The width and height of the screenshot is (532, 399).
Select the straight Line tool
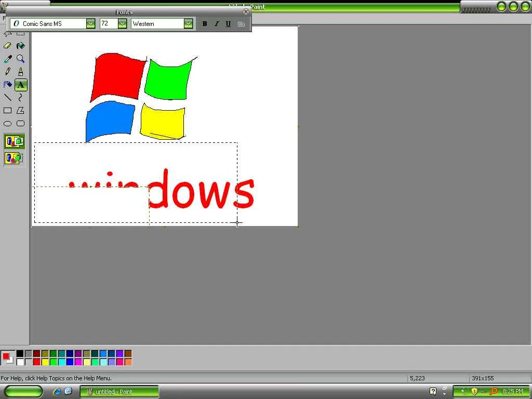[x=7, y=98]
